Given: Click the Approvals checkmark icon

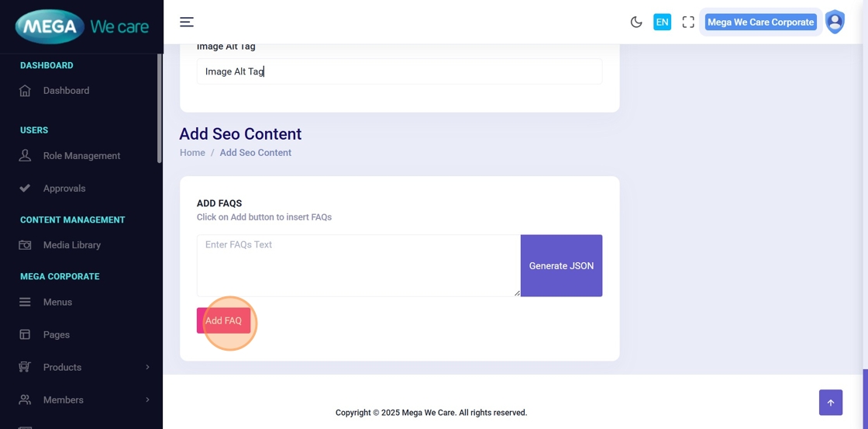Looking at the screenshot, I should pos(25,189).
